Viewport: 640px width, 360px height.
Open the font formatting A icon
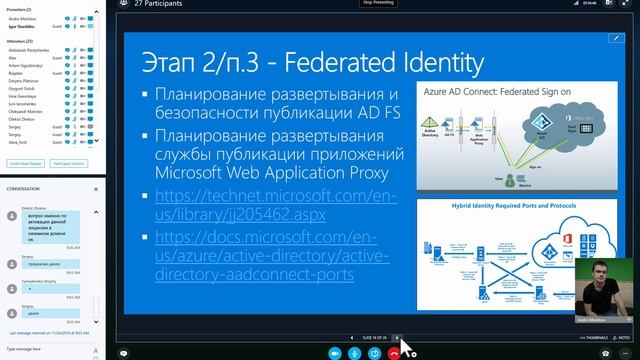click(x=96, y=351)
